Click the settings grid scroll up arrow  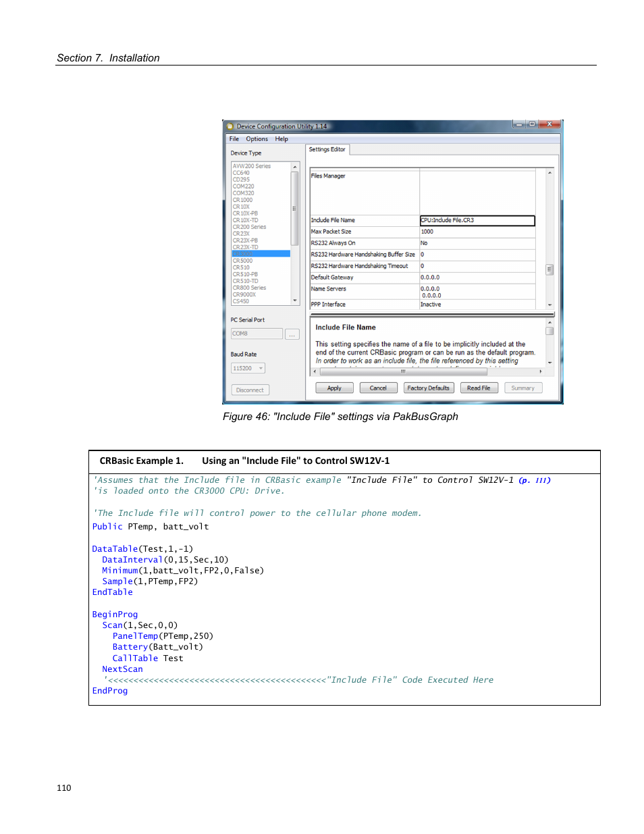click(x=549, y=174)
